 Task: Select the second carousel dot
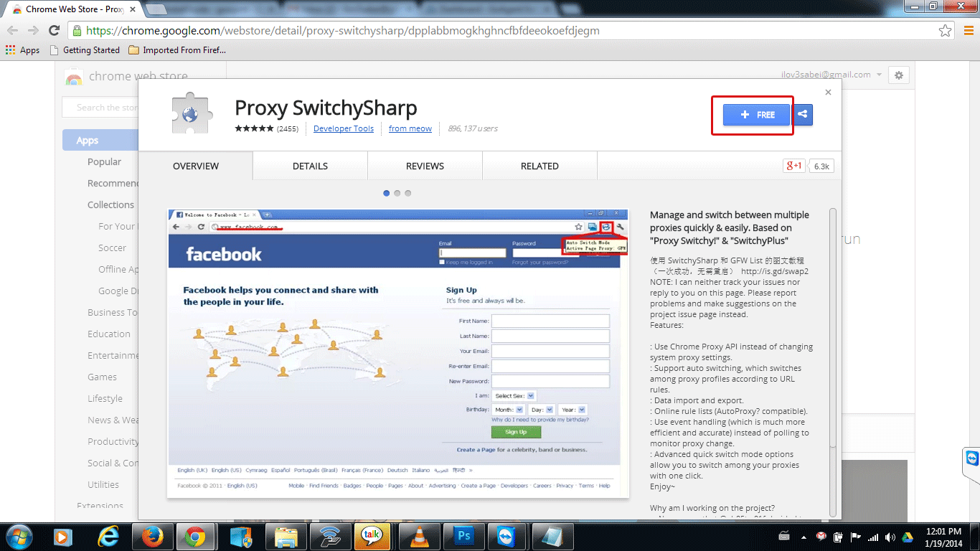[x=397, y=193]
